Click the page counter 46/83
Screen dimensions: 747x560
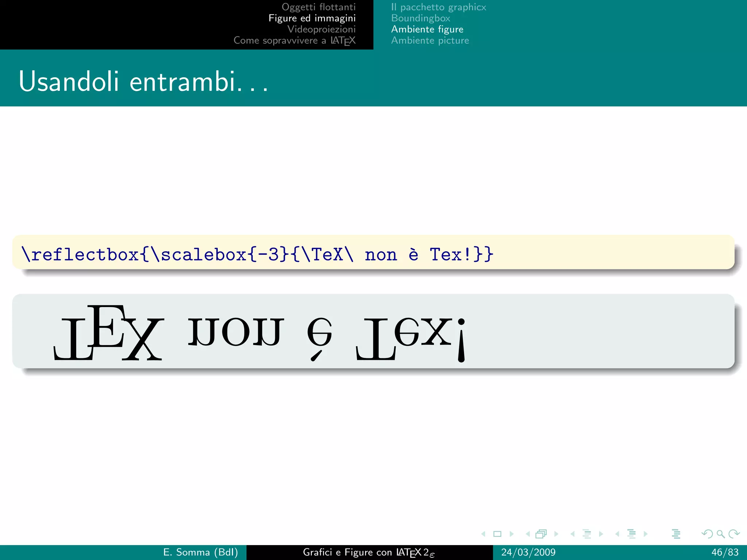[x=725, y=552]
